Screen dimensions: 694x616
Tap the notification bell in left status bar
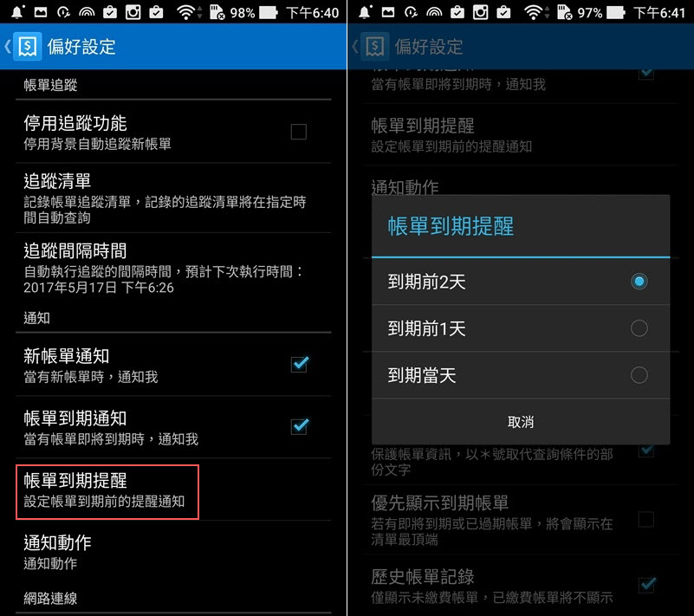point(17,12)
